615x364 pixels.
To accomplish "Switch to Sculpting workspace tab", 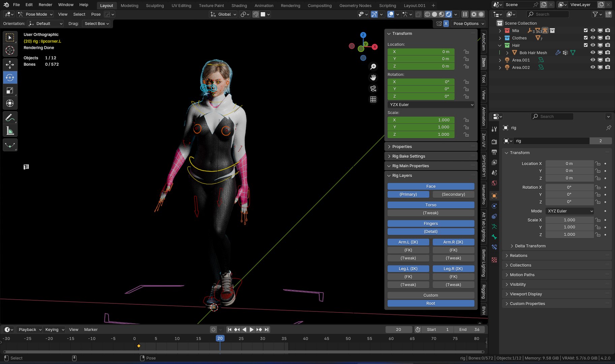I will pos(155,5).
